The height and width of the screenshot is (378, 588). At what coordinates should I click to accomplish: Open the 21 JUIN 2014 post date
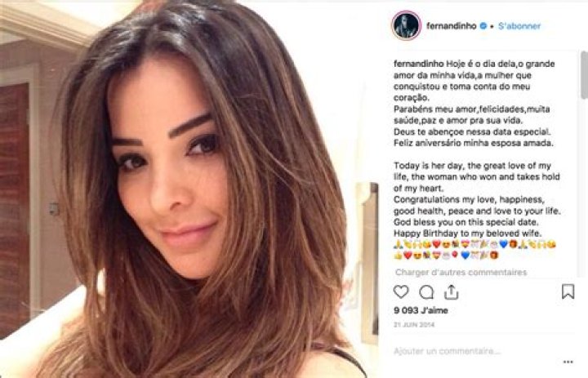coord(414,325)
